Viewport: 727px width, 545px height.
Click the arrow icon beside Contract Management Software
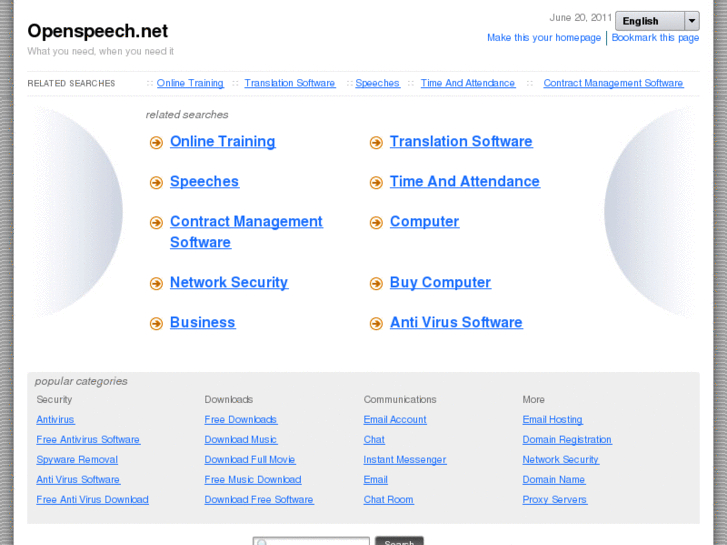point(156,223)
